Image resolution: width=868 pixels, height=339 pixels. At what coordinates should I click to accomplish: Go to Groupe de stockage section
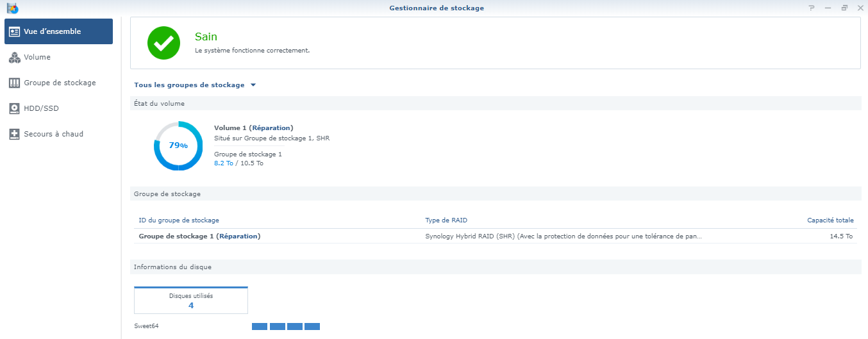[58, 83]
